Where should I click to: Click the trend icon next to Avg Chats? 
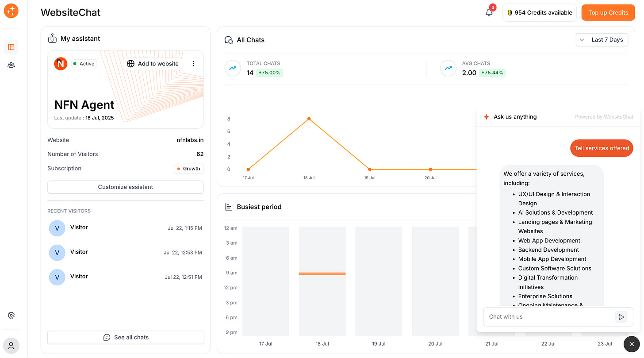[x=448, y=68]
